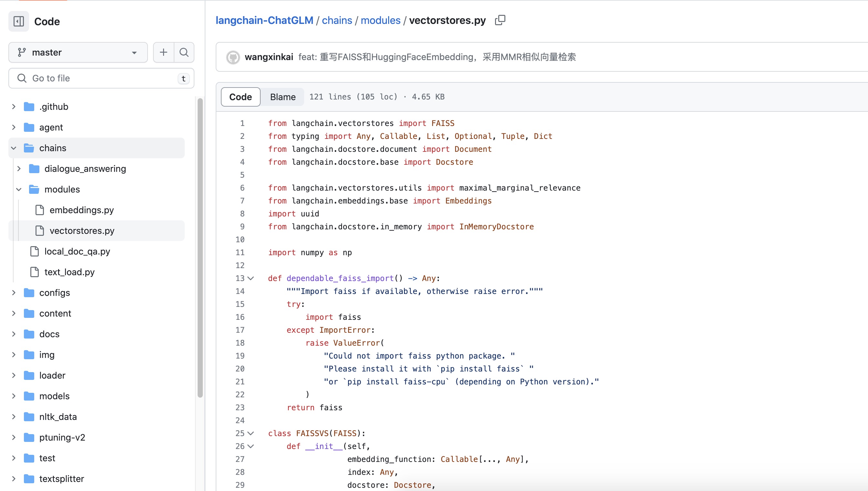This screenshot has width=868, height=491.
Task: Open wangxinkai avatar image
Action: (x=233, y=57)
